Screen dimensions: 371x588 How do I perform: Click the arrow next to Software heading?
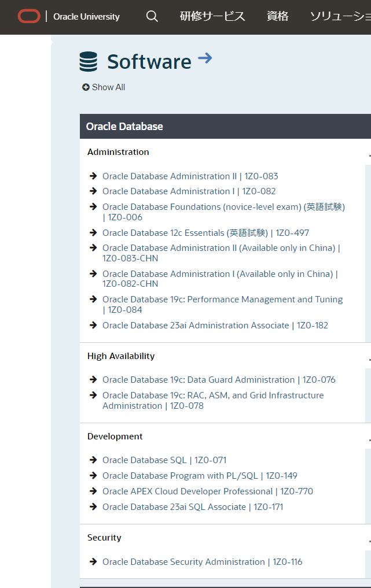coord(205,58)
